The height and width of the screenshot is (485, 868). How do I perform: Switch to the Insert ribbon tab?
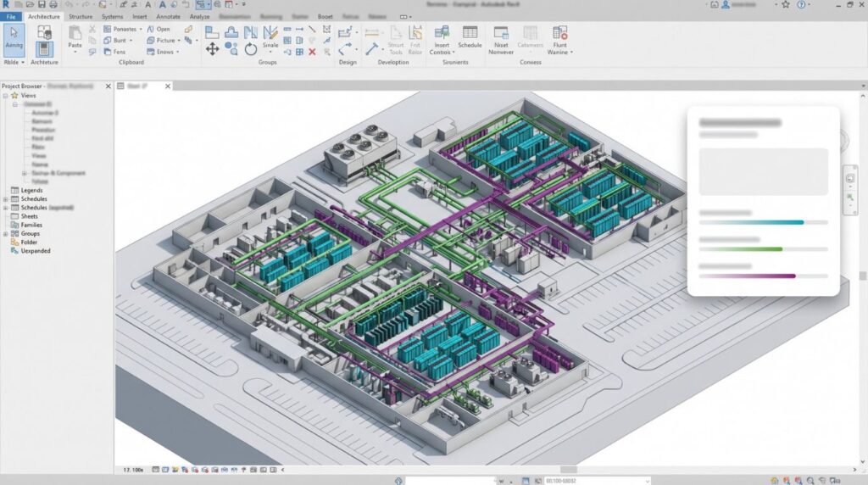[x=140, y=17]
